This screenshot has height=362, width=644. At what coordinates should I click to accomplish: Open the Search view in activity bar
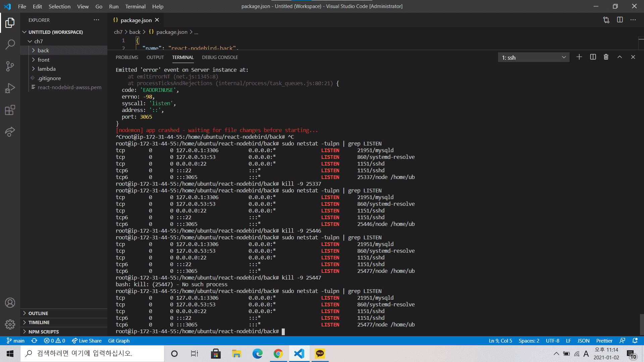[10, 44]
